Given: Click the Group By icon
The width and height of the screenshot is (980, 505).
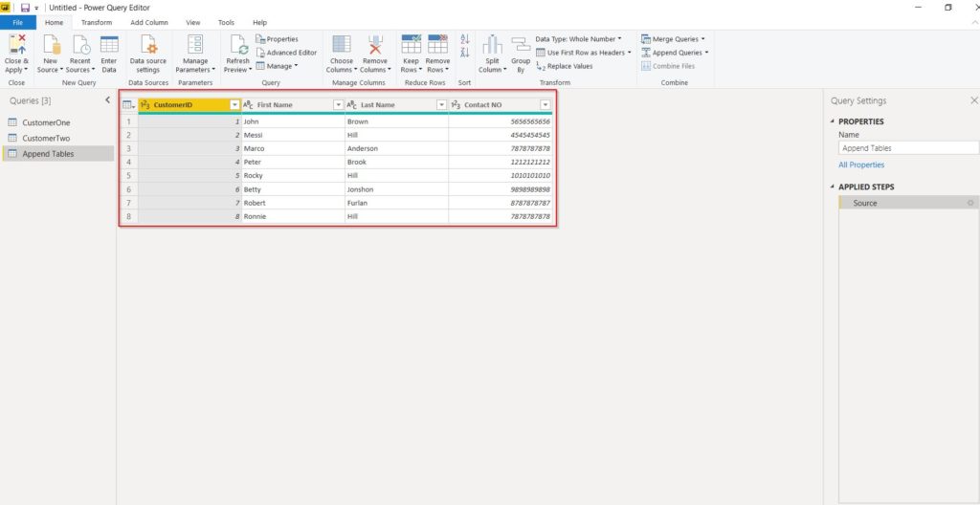Looking at the screenshot, I should [x=521, y=45].
